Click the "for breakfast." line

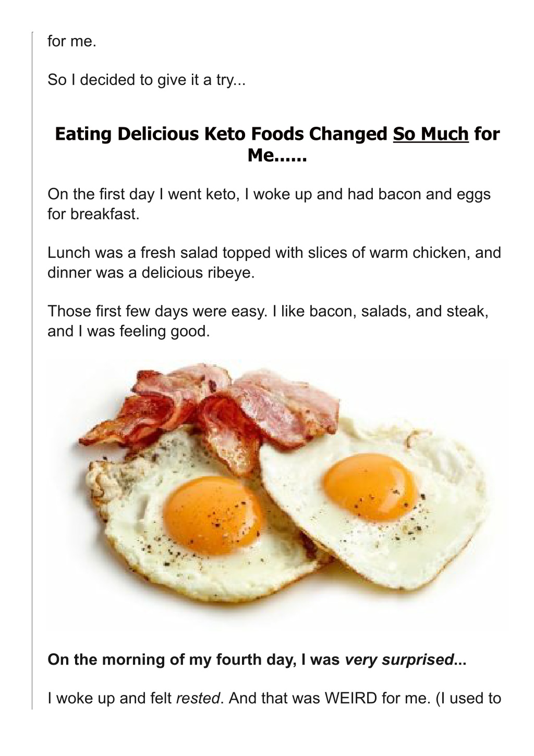click(x=93, y=214)
